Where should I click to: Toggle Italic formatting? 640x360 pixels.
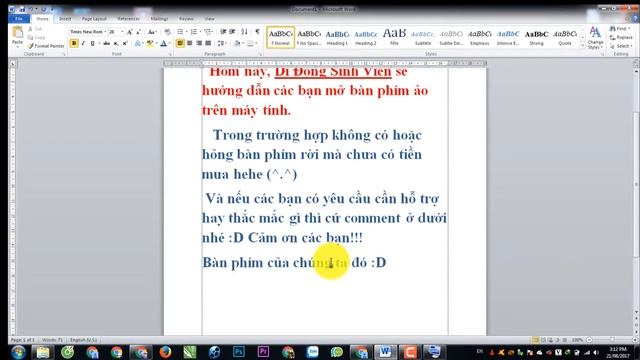pos(83,43)
